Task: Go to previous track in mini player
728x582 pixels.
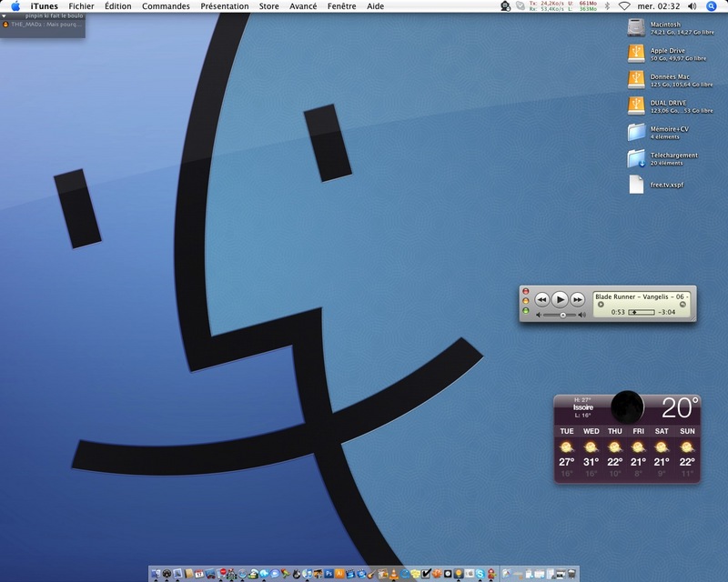Action: (541, 300)
